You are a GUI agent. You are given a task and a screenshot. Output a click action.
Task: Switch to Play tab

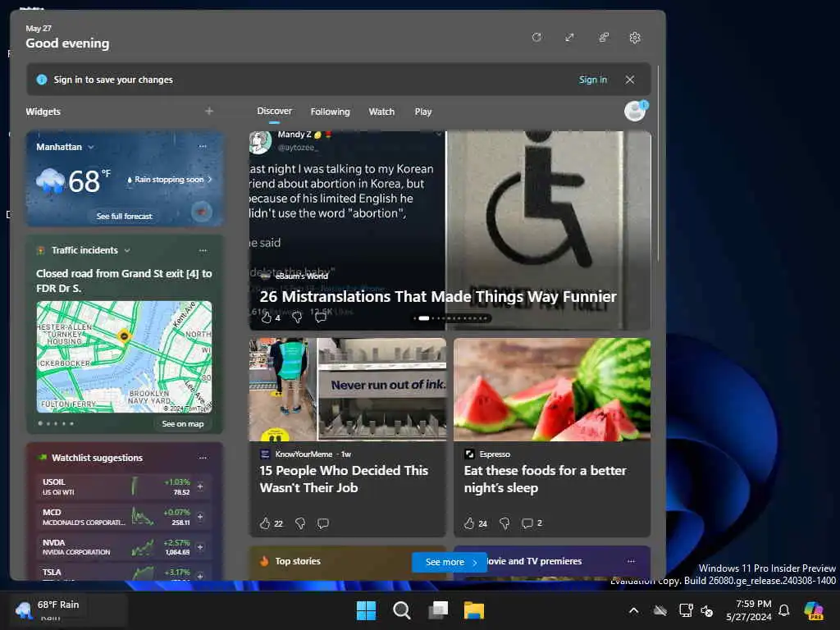[422, 112]
